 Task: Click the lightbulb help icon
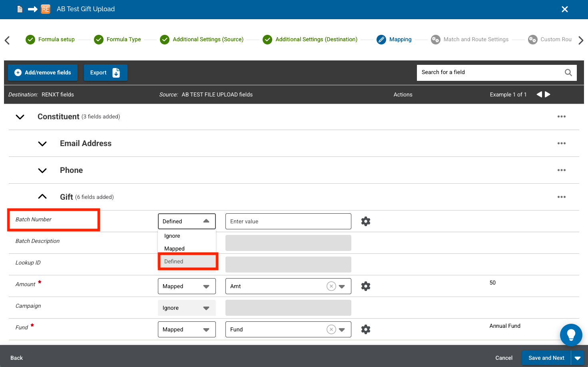point(571,335)
